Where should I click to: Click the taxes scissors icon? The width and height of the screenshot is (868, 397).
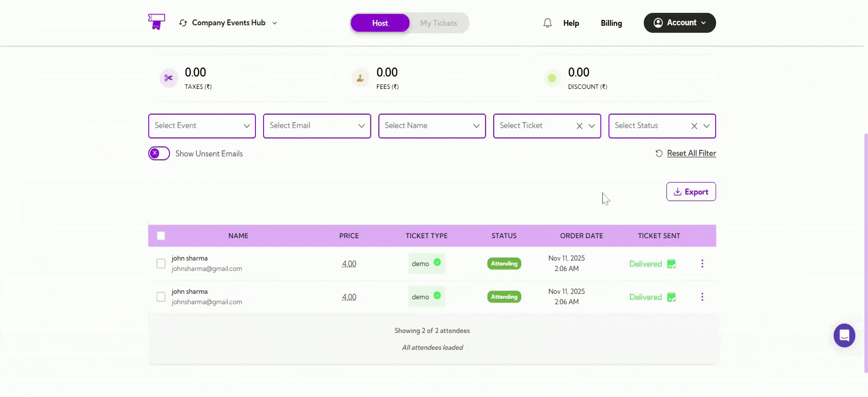click(x=169, y=78)
